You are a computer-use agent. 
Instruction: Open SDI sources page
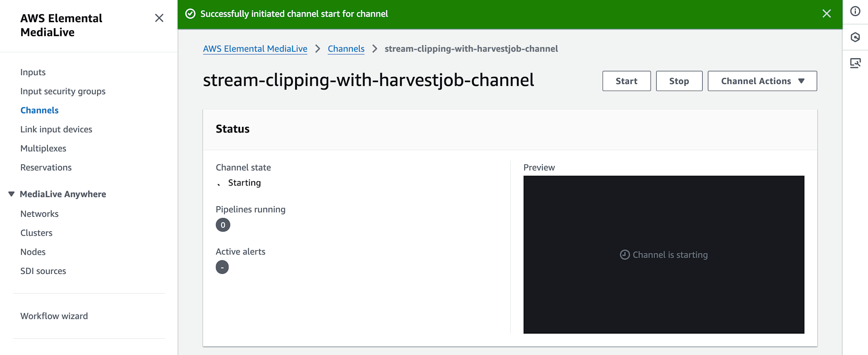tap(43, 271)
